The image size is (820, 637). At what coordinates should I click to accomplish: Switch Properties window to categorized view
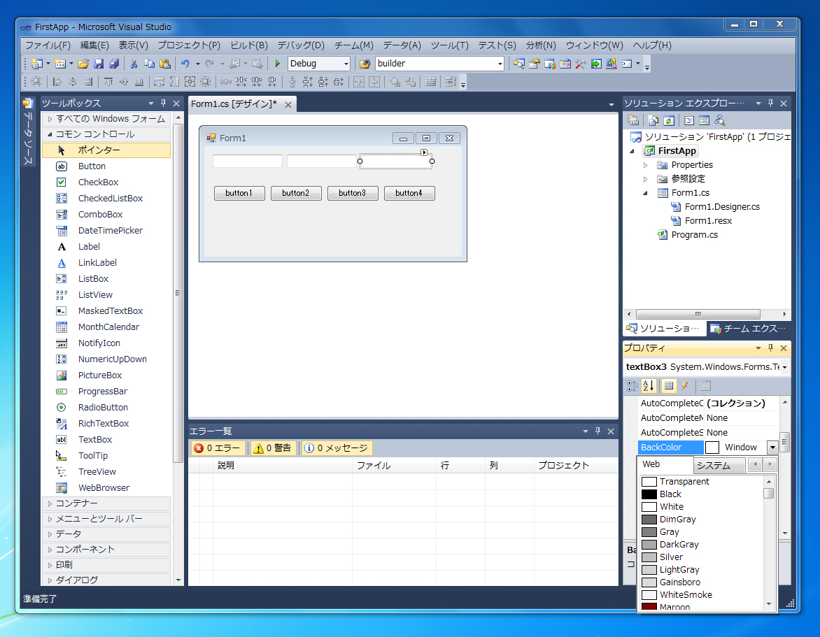coord(631,387)
